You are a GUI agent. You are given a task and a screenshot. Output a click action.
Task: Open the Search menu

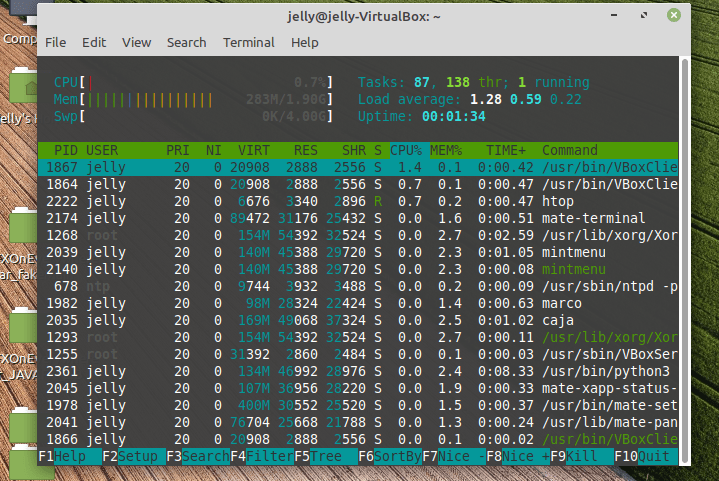(187, 43)
